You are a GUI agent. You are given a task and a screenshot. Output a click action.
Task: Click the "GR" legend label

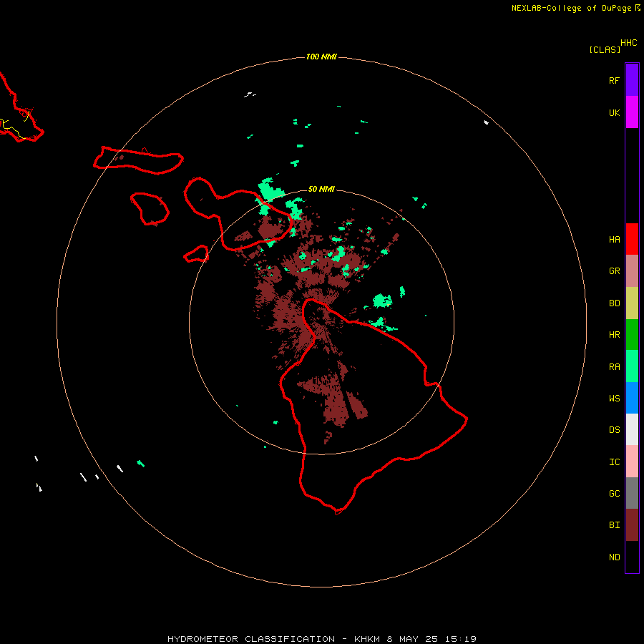click(x=614, y=271)
